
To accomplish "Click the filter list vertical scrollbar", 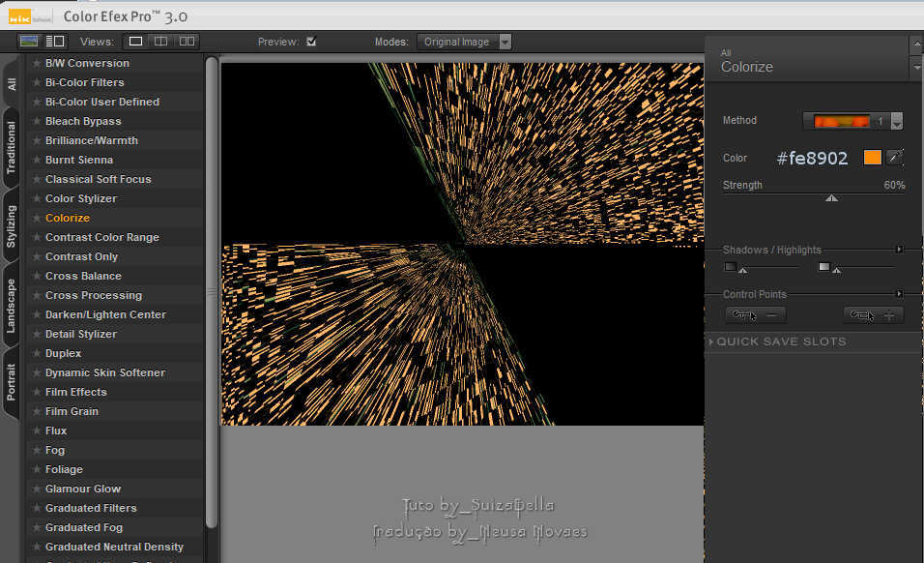I will 212,292.
